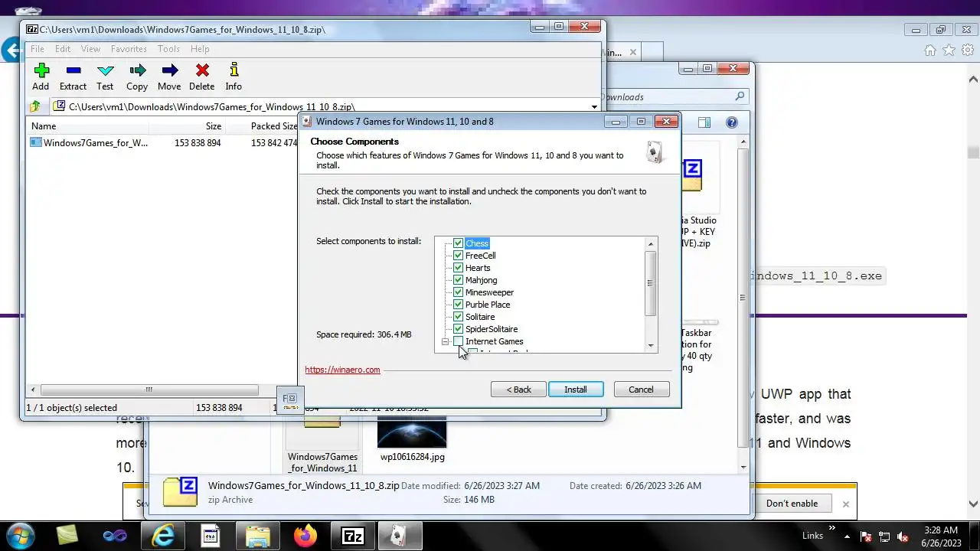Viewport: 980px width, 551px height.
Task: Click the Cancel button in installer
Action: (641, 390)
